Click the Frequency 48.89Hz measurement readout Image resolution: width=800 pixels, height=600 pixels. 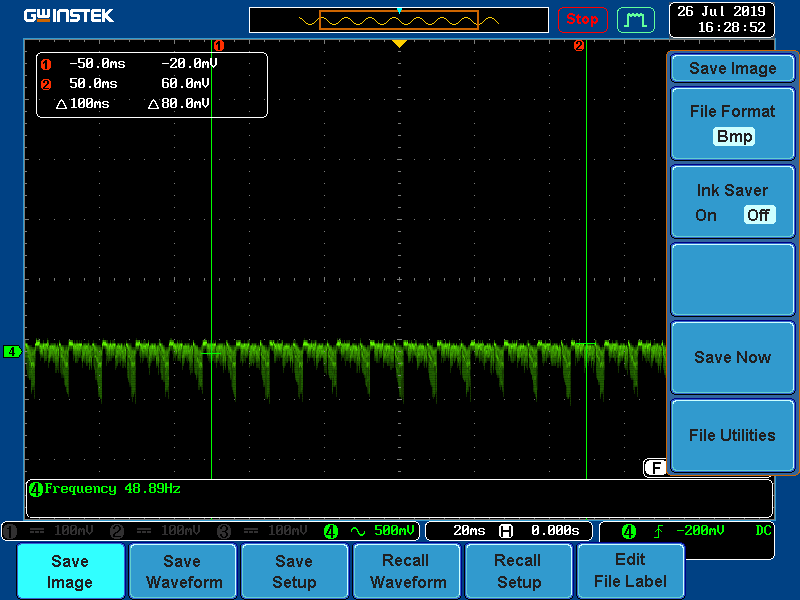[x=112, y=489]
